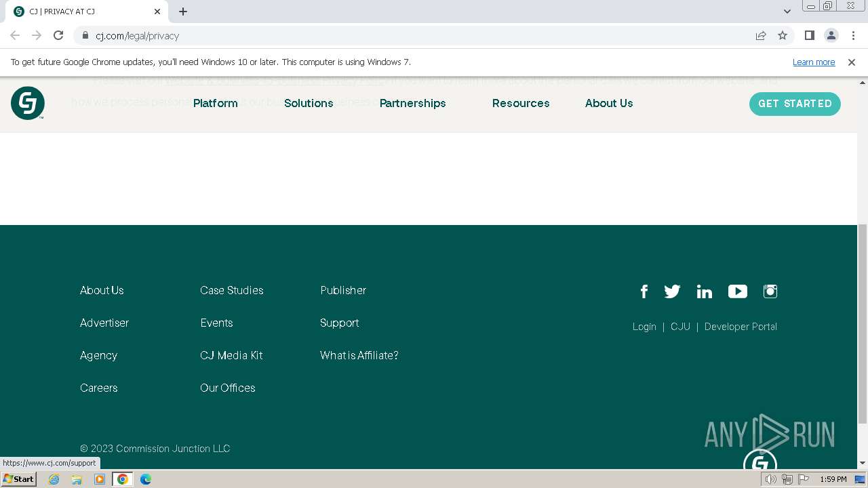Bookmark this tab with star icon
This screenshot has width=868, height=488.
point(783,35)
